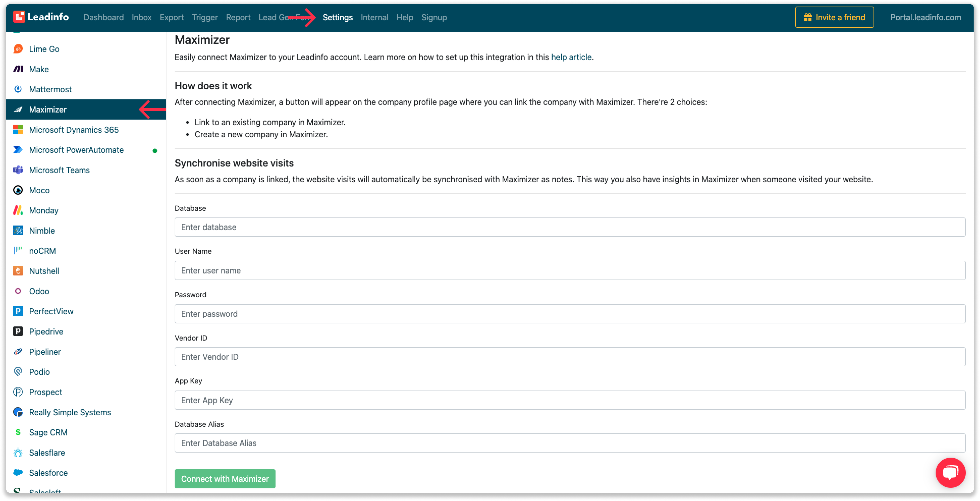This screenshot has width=980, height=501.
Task: Click the Salesforce cloud icon
Action: coord(18,472)
